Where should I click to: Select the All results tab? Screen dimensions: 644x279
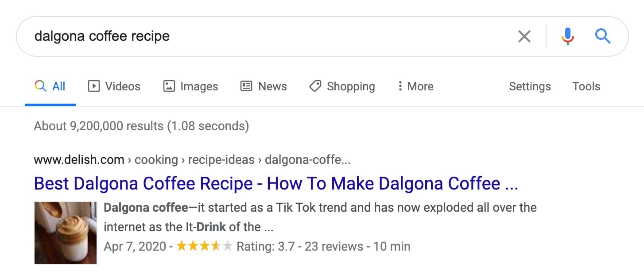tap(50, 86)
